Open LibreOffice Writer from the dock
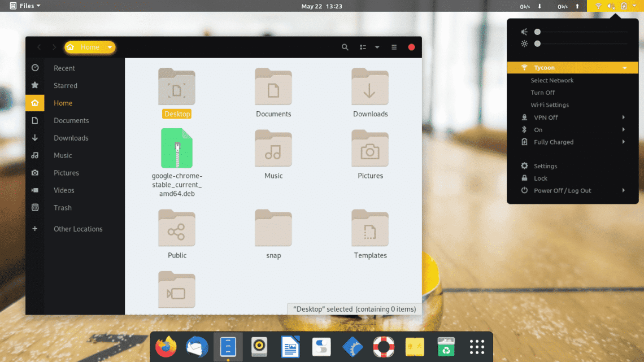The width and height of the screenshot is (644, 362). [290, 347]
